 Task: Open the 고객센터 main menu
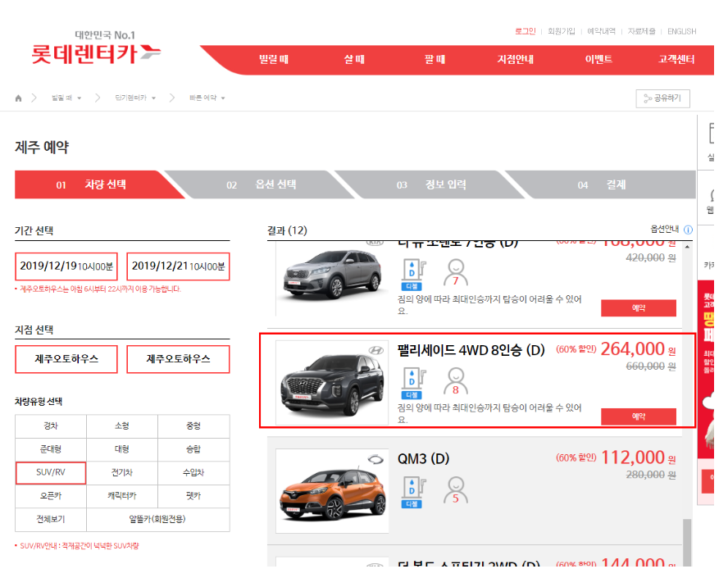coord(676,59)
